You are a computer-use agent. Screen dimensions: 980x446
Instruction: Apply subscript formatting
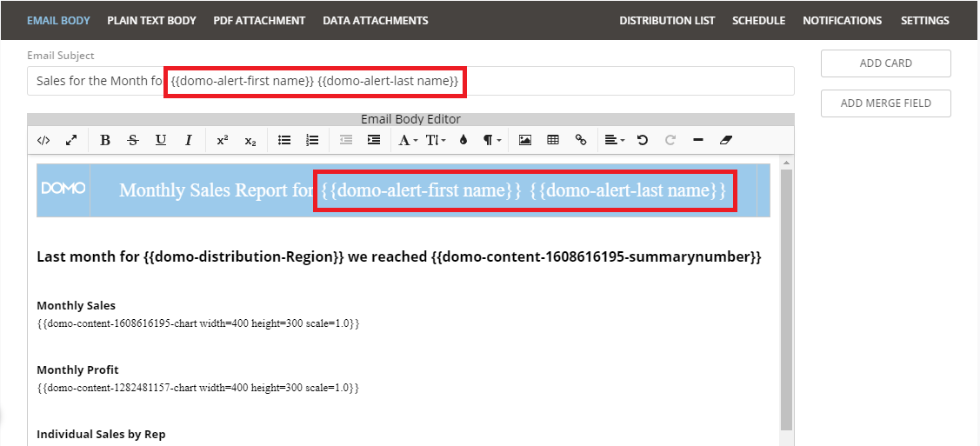pyautogui.click(x=250, y=141)
